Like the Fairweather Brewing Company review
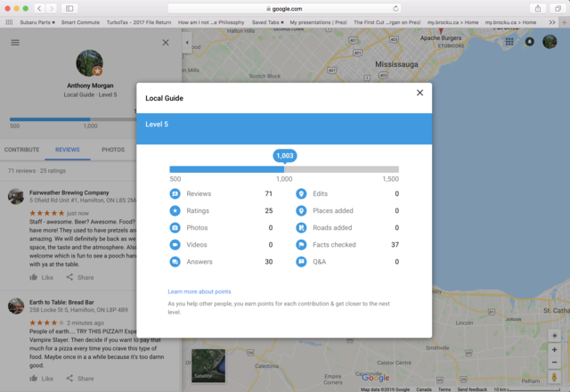Viewport: 570px width, 392px height. coord(41,277)
